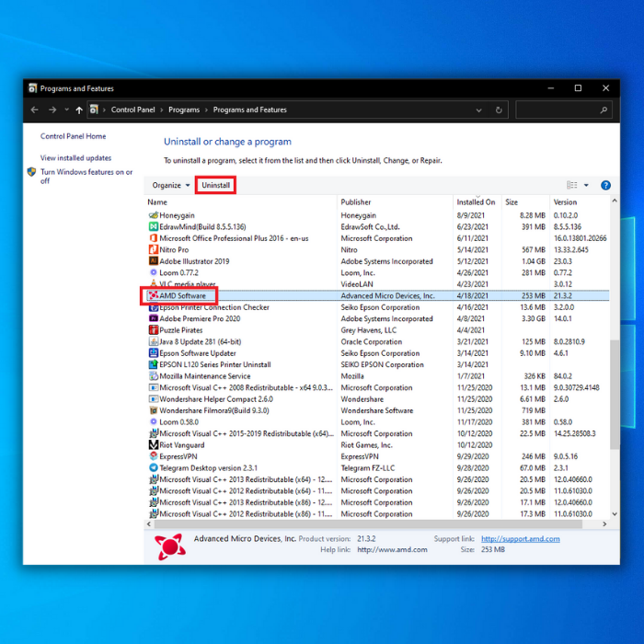Click the 3.30 GB size cell
Viewport: 644px width, 644px height.
pos(533,318)
